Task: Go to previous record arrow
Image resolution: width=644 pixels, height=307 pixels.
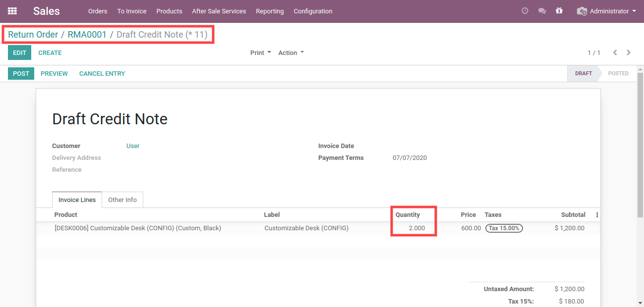Action: pyautogui.click(x=615, y=52)
